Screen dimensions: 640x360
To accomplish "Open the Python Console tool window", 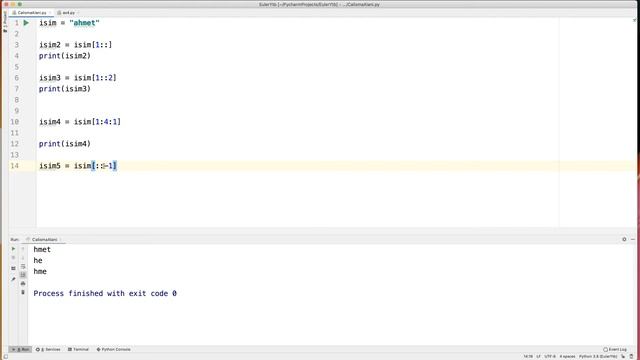I will [113, 349].
